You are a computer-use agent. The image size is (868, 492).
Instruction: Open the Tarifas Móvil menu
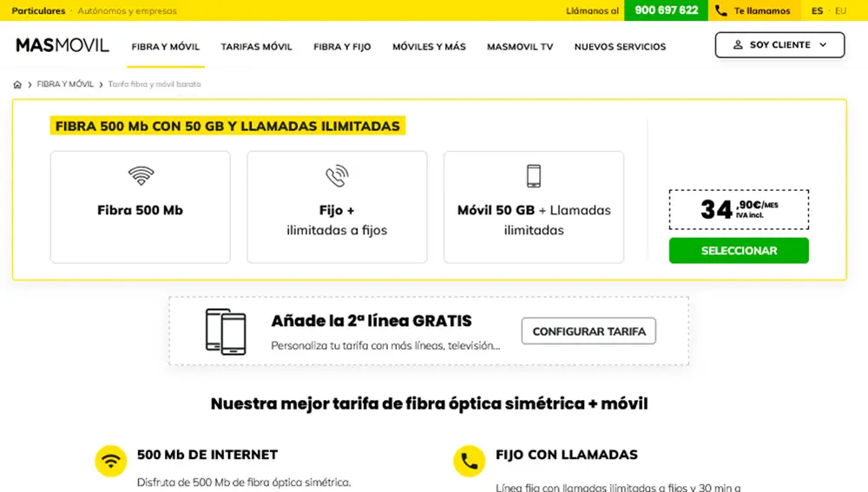256,47
